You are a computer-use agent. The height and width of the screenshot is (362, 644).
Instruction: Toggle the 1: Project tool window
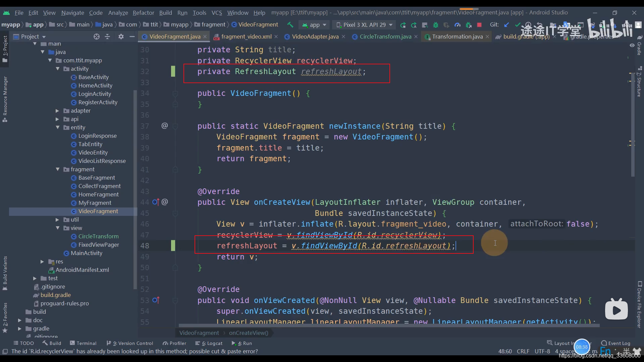(5, 49)
